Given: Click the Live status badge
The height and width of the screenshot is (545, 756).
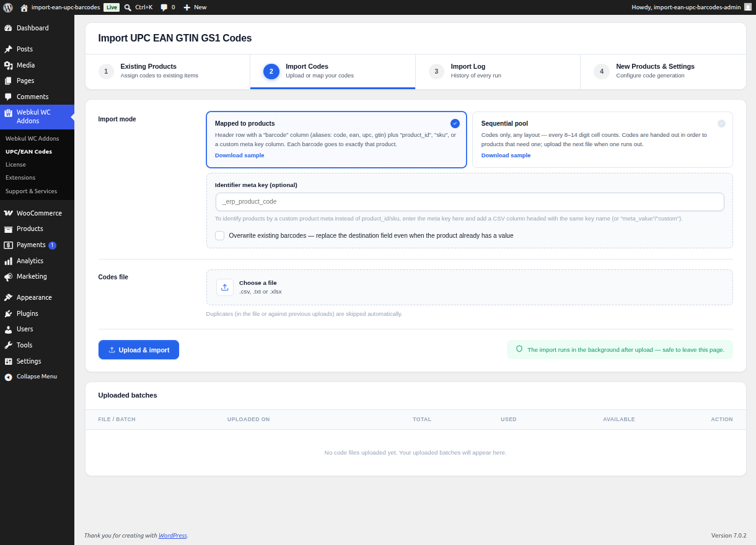Looking at the screenshot, I should click(x=112, y=7).
